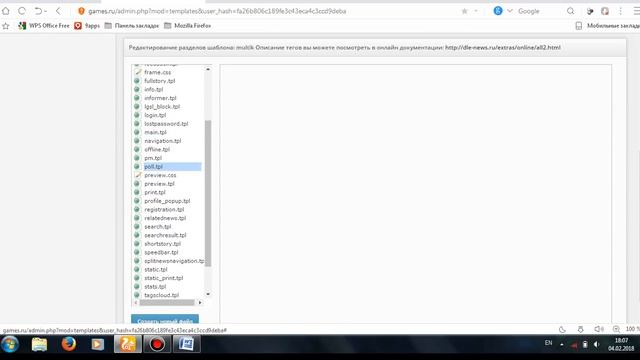Open searchresult.tpl template

[x=165, y=235]
